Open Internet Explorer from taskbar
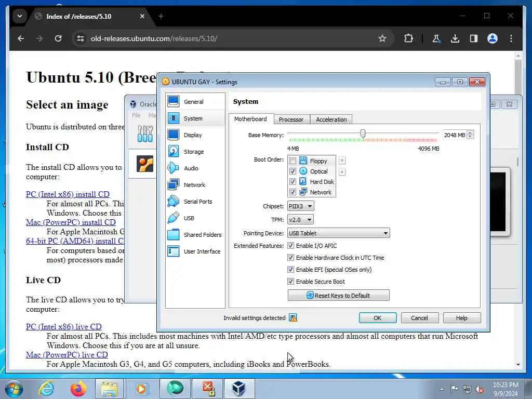 46,389
